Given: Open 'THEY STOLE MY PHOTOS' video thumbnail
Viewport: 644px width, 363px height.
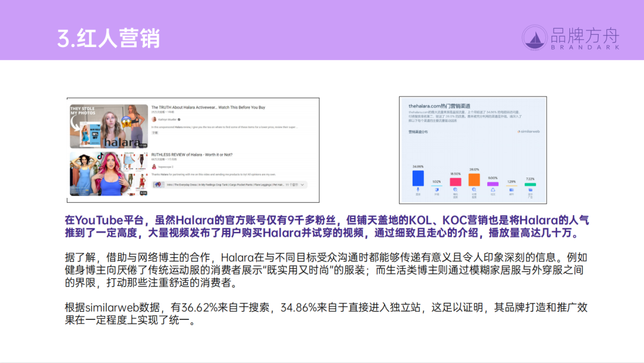Looking at the screenshot, I should pyautogui.click(x=109, y=126).
